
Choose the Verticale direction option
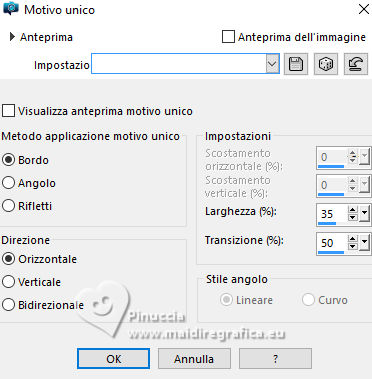pyautogui.click(x=8, y=282)
